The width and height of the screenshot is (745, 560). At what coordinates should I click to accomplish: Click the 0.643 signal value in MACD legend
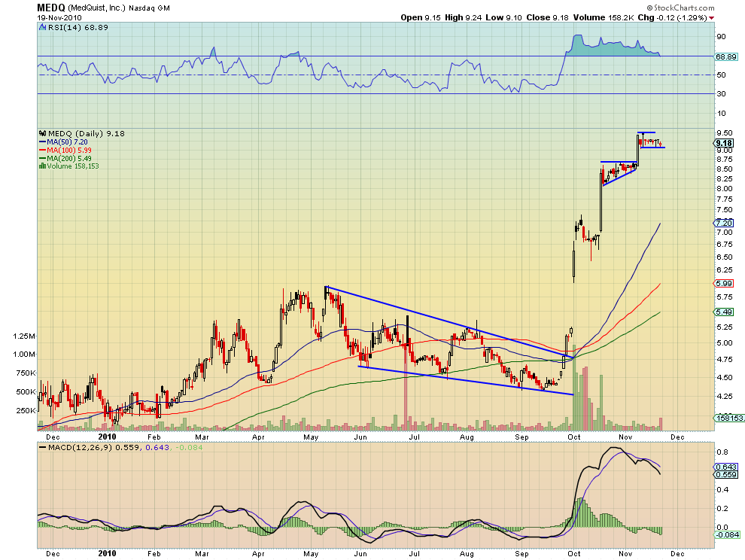point(157,447)
